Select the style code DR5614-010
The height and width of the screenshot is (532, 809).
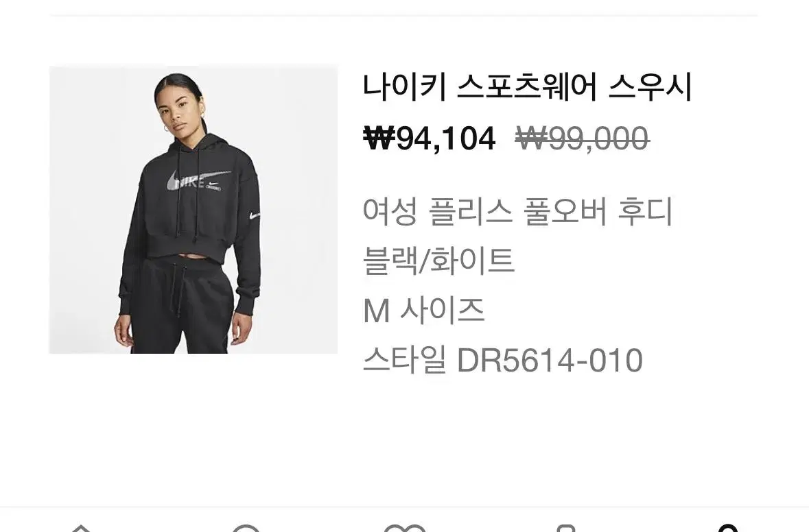(x=550, y=360)
